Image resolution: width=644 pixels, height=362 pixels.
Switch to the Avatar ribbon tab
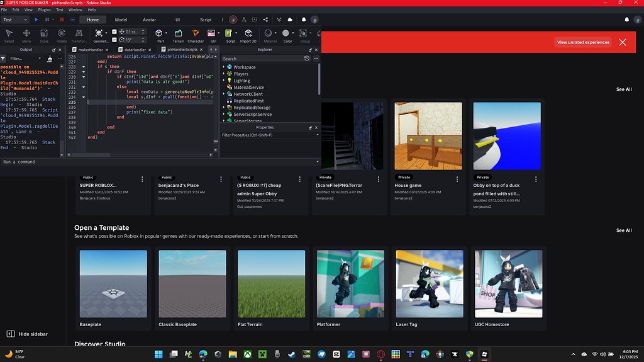pyautogui.click(x=149, y=20)
